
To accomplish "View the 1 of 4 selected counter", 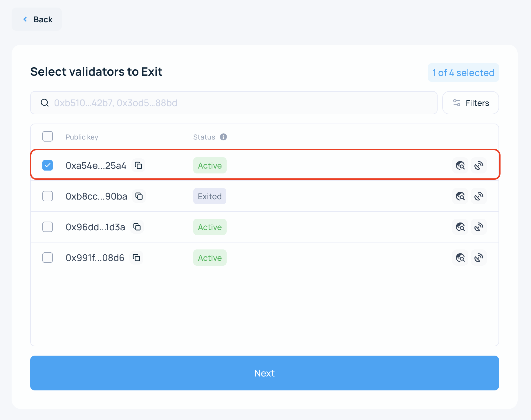I will [463, 73].
